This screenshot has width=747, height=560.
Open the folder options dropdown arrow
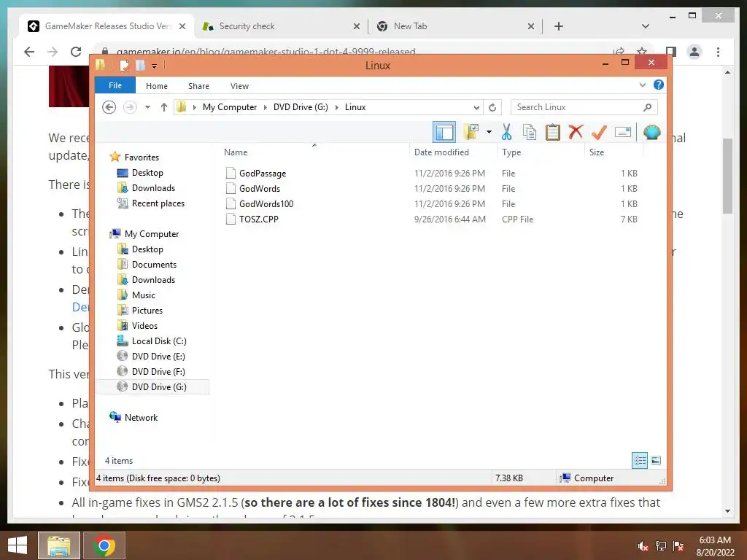click(489, 132)
